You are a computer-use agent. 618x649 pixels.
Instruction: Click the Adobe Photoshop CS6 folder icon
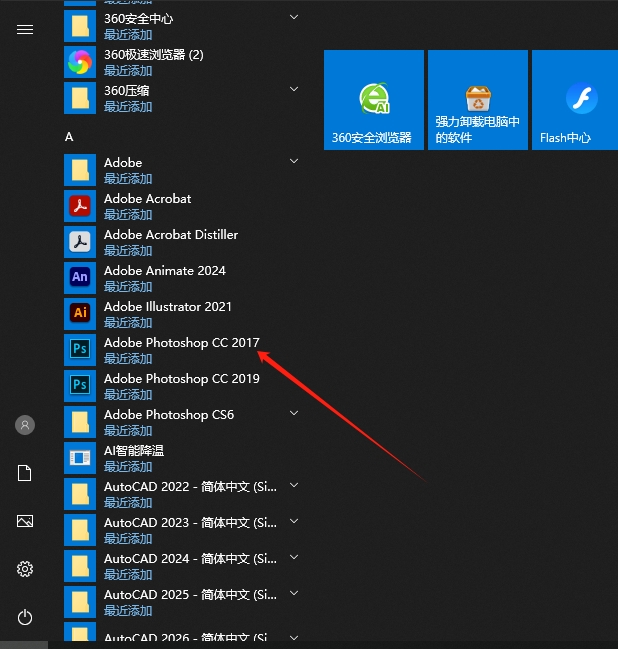click(x=80, y=422)
